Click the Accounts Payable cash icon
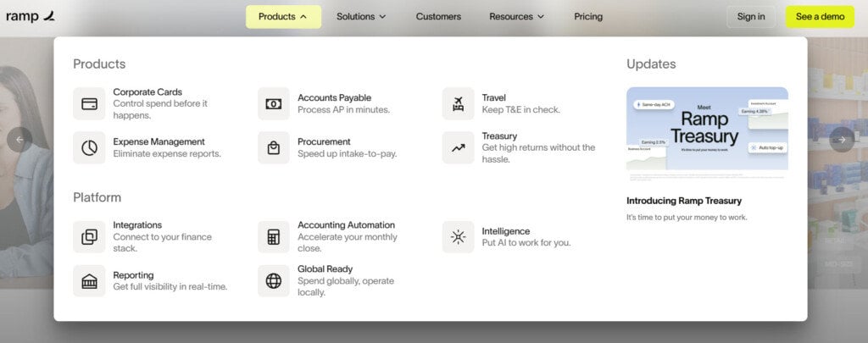Image resolution: width=868 pixels, height=343 pixels. pyautogui.click(x=274, y=103)
